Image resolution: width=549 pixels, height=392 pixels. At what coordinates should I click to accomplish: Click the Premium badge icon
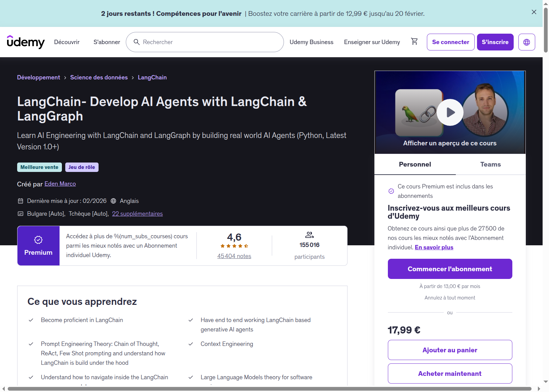38,240
